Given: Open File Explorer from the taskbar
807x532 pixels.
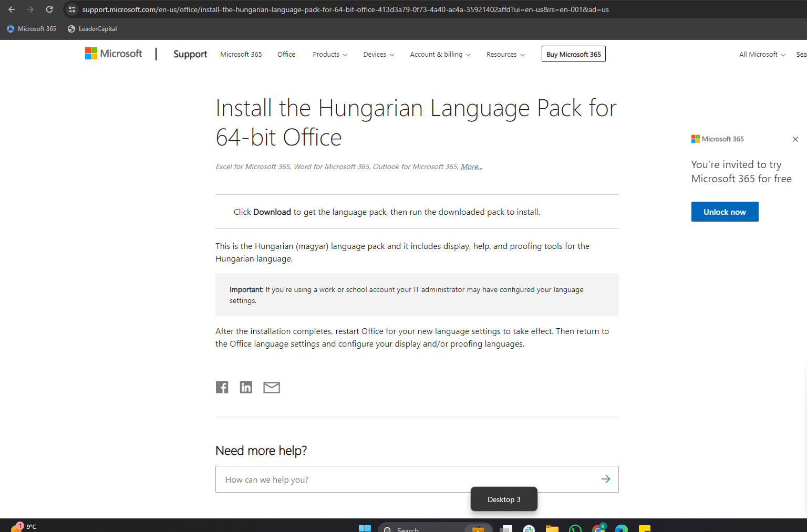Looking at the screenshot, I should [552, 528].
